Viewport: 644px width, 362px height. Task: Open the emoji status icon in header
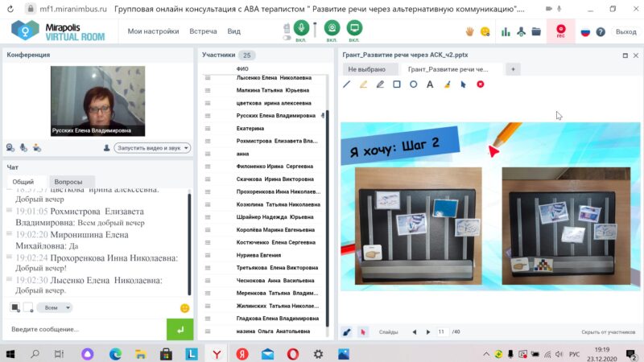tap(485, 31)
